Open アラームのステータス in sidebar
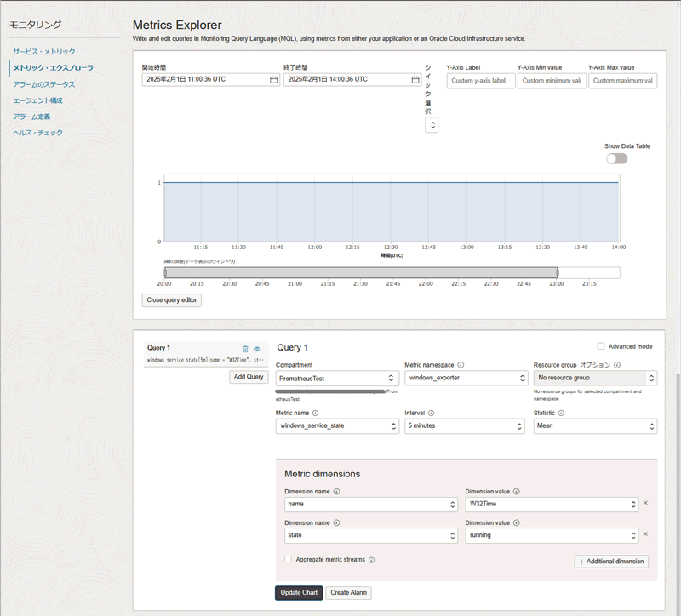The width and height of the screenshot is (681, 616). 44,84
